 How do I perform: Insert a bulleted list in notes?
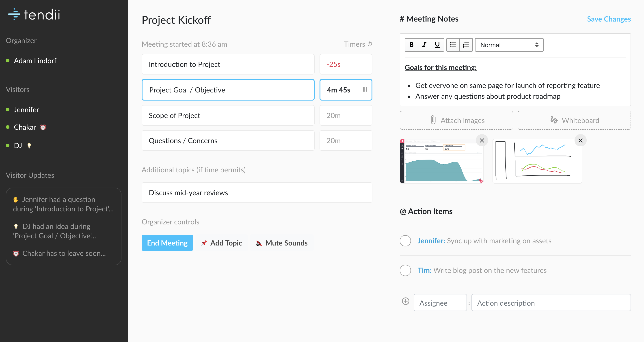click(x=453, y=45)
